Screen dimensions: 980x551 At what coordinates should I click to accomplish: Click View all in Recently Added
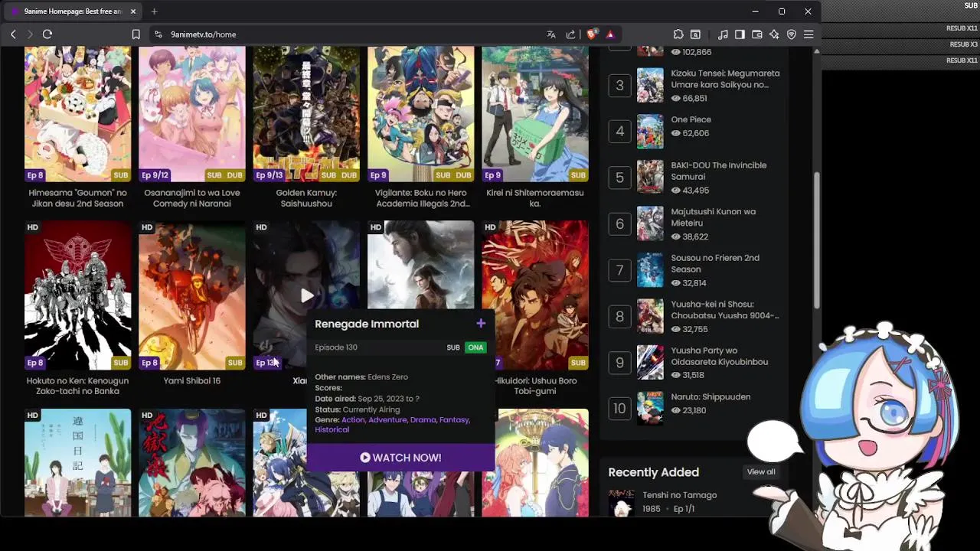click(761, 472)
